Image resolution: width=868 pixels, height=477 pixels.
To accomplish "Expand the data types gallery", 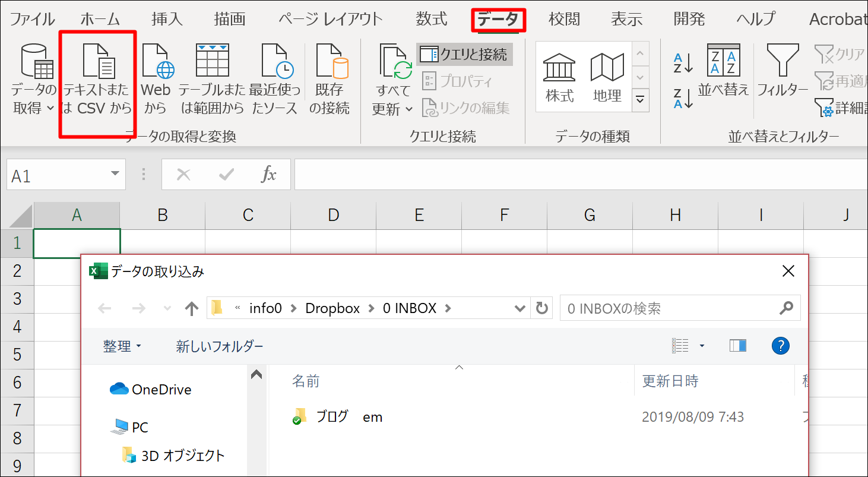I will tap(640, 99).
